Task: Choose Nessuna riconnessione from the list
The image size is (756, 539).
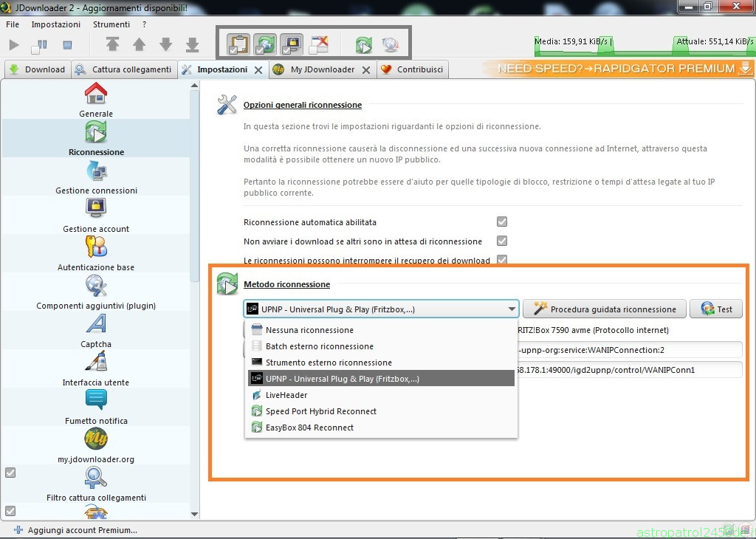Action: (x=381, y=330)
